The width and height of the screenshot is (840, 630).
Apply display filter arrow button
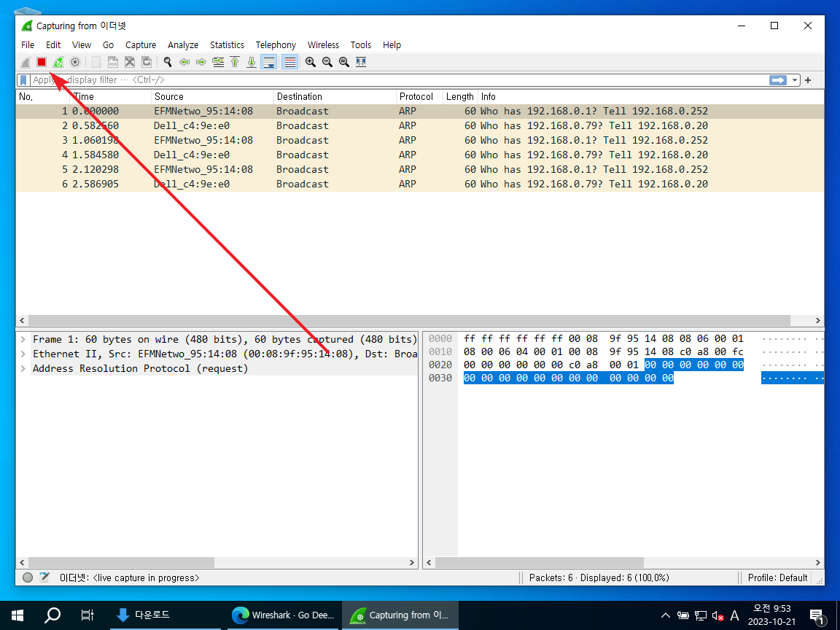point(778,79)
